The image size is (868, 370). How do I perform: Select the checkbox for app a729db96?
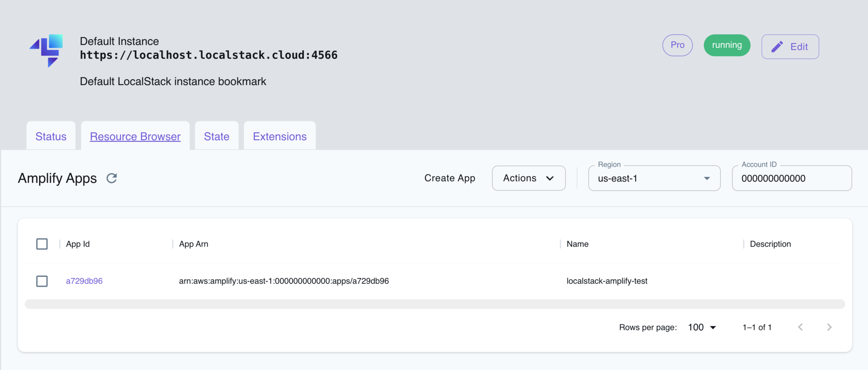coord(42,281)
